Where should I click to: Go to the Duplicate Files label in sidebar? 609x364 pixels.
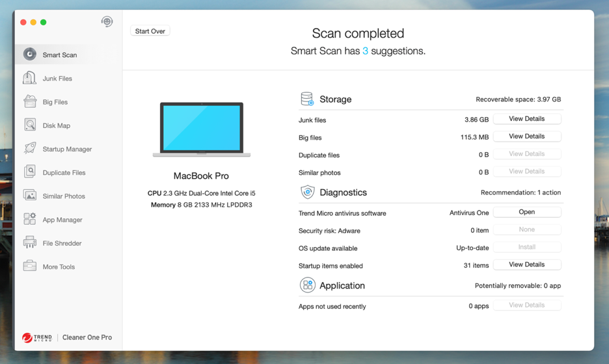64,173
